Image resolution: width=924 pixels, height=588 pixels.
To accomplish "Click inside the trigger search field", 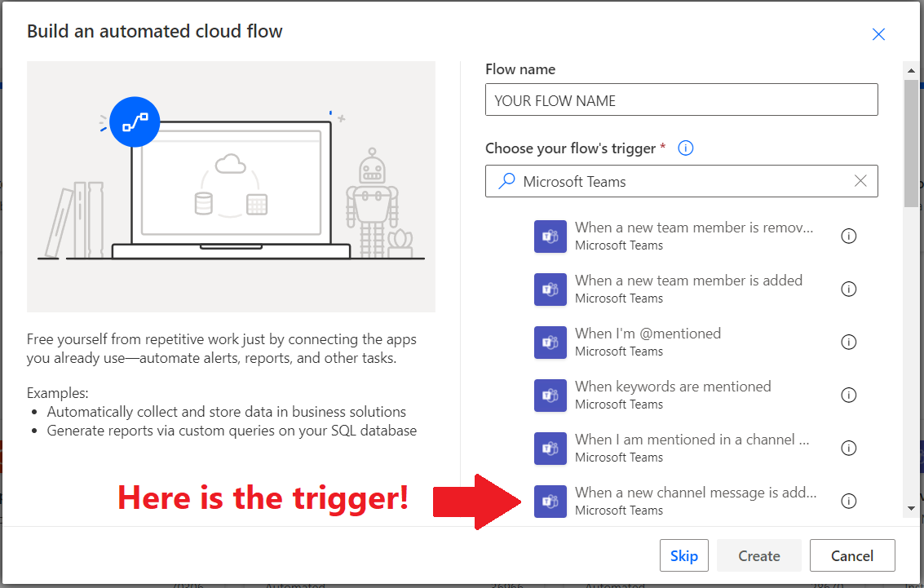I will point(681,181).
